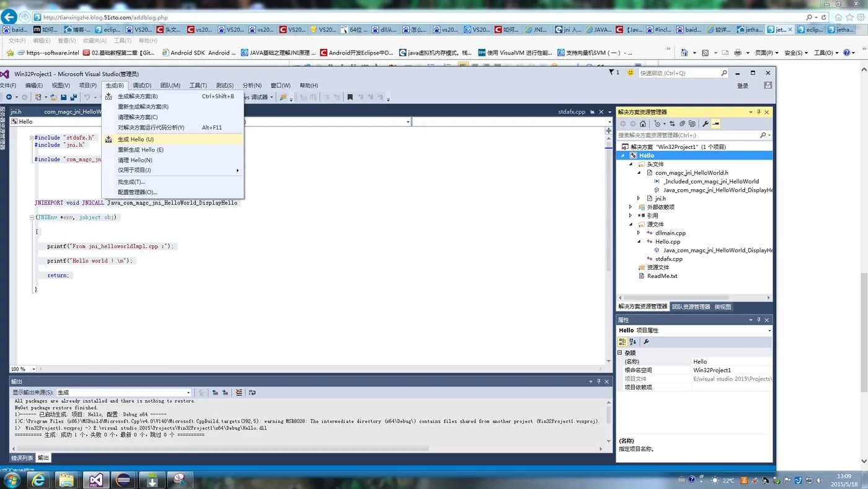Screen dimensions: 868x489
Task: Select 生成 Hello (U) menu entry
Action: (173, 140)
